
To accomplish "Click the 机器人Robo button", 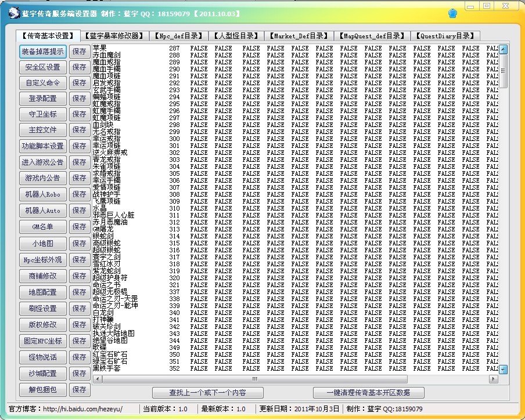I will [x=43, y=194].
